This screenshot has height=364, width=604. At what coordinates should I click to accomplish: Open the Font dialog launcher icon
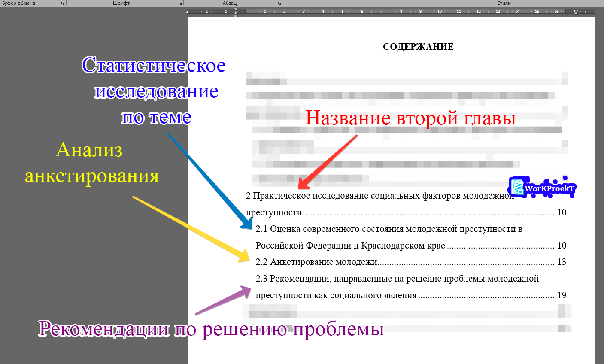tap(179, 3)
